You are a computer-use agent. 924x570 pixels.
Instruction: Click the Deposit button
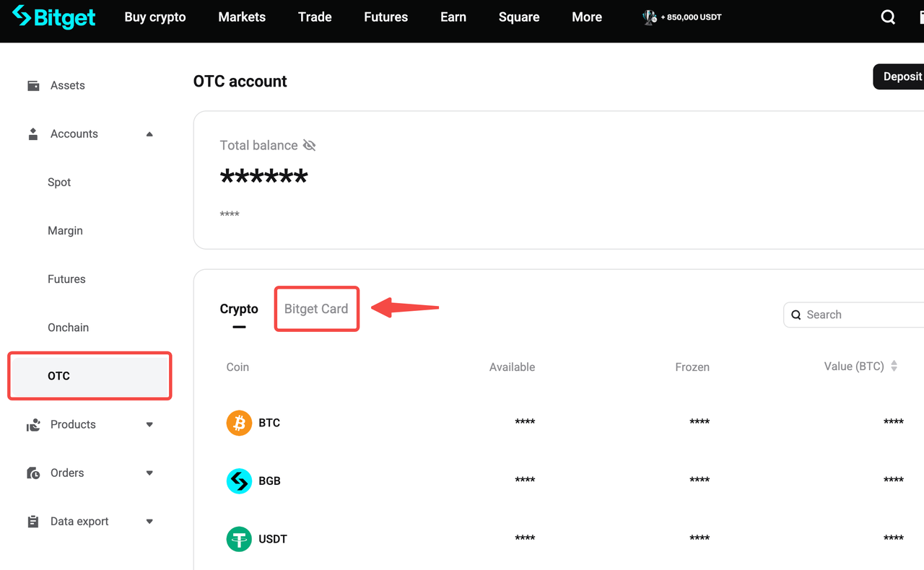pos(902,76)
